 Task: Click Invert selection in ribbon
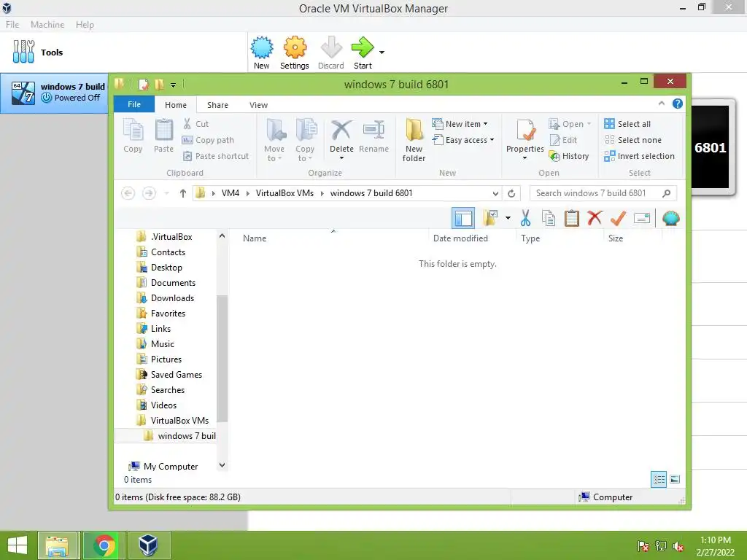point(639,156)
